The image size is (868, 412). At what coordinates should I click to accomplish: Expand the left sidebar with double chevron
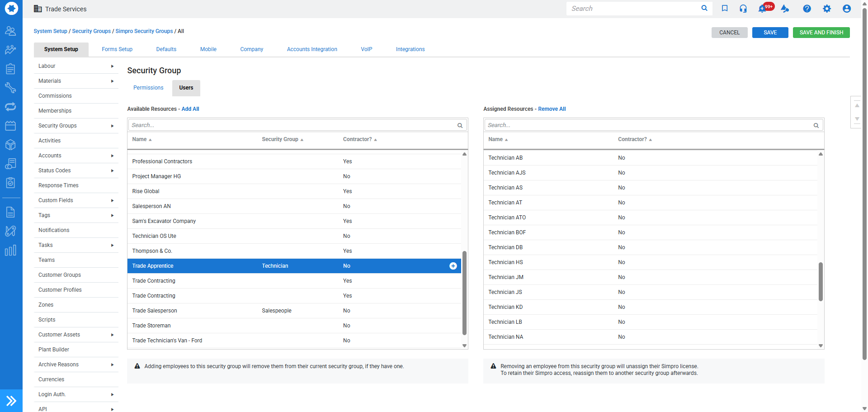pyautogui.click(x=11, y=401)
